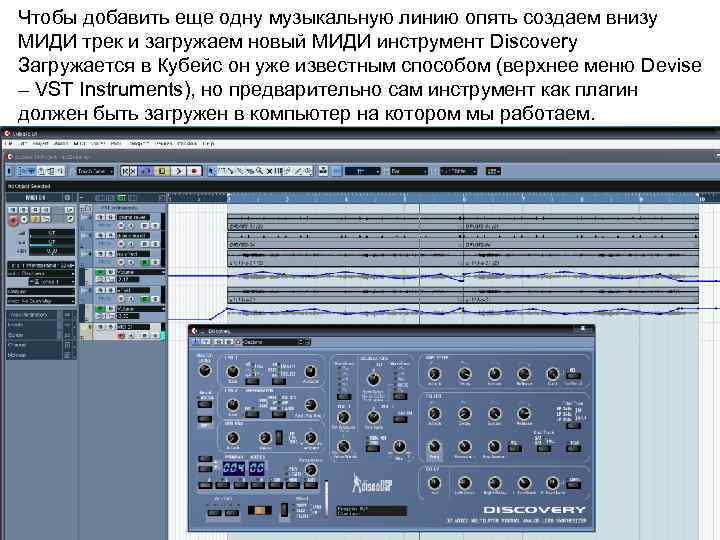Viewport: 720px width, 540px height.
Task: Click the green track list header icon
Action: click(x=122, y=198)
